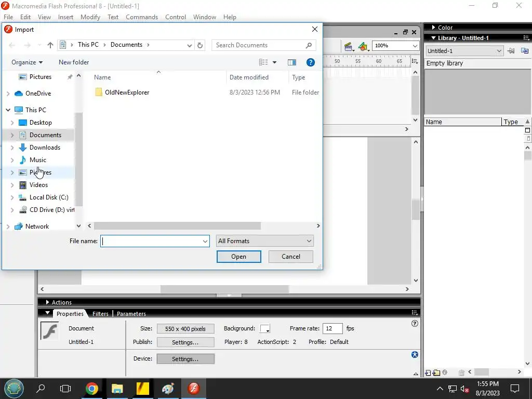The height and width of the screenshot is (399, 532).
Task: Click the taskbar search magnifier
Action: tap(41, 388)
